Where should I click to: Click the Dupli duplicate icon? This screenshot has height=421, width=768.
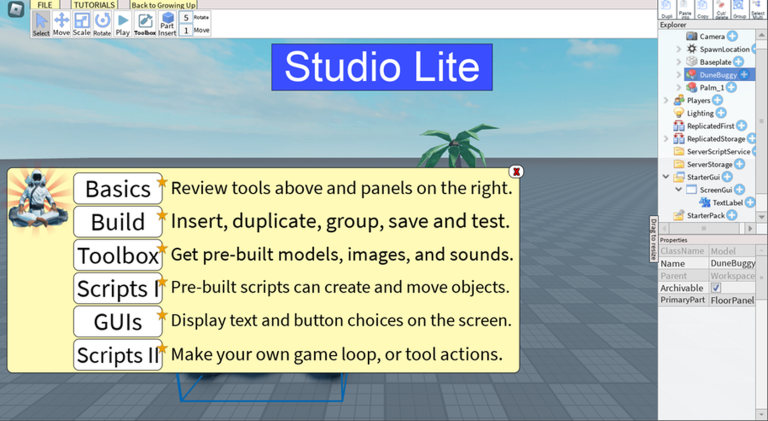[667, 9]
